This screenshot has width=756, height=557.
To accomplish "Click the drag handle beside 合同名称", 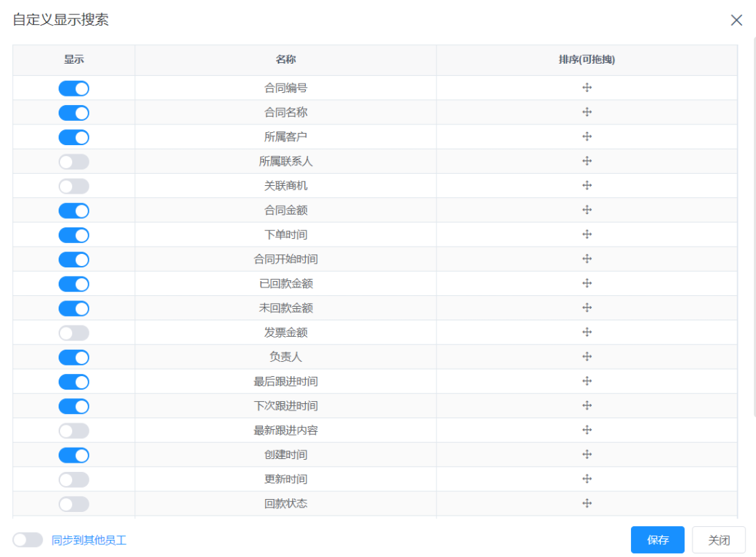I will pos(587,112).
